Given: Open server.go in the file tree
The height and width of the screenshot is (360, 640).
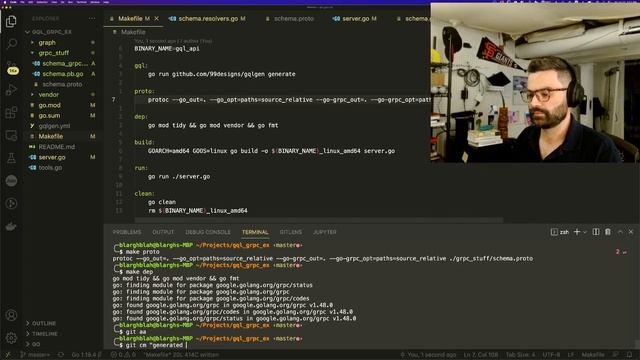Looking at the screenshot, I should coord(52,157).
